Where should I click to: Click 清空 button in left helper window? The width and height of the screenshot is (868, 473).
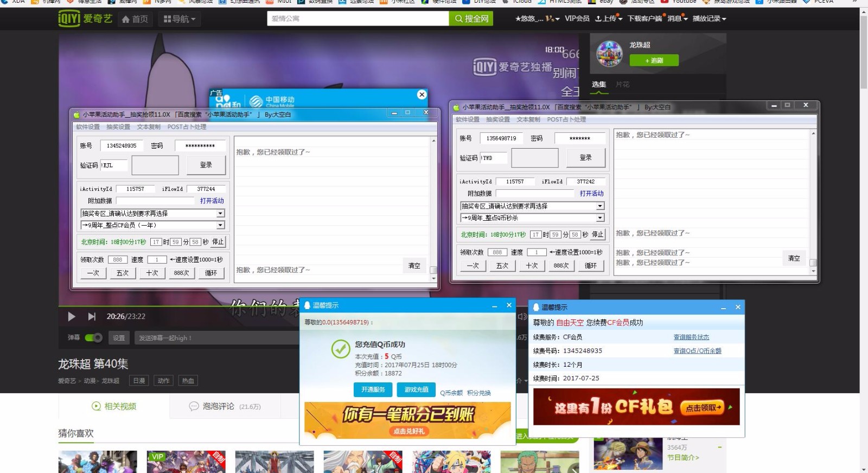click(414, 266)
